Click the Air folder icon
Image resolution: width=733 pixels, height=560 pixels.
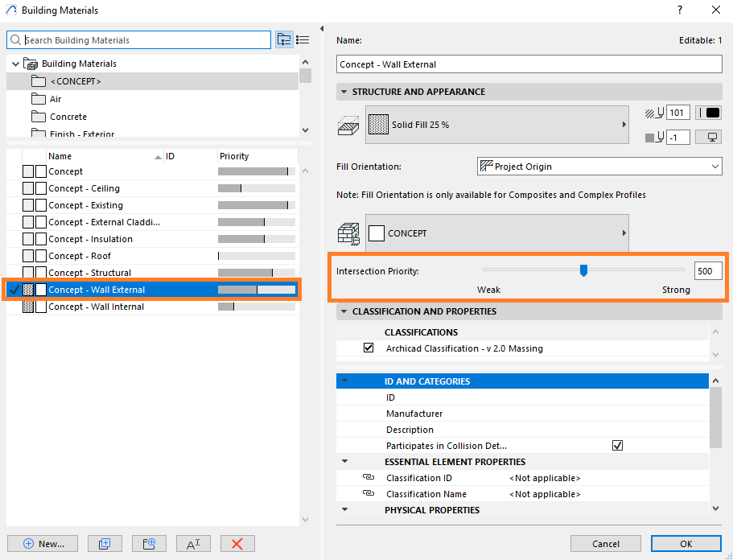39,99
